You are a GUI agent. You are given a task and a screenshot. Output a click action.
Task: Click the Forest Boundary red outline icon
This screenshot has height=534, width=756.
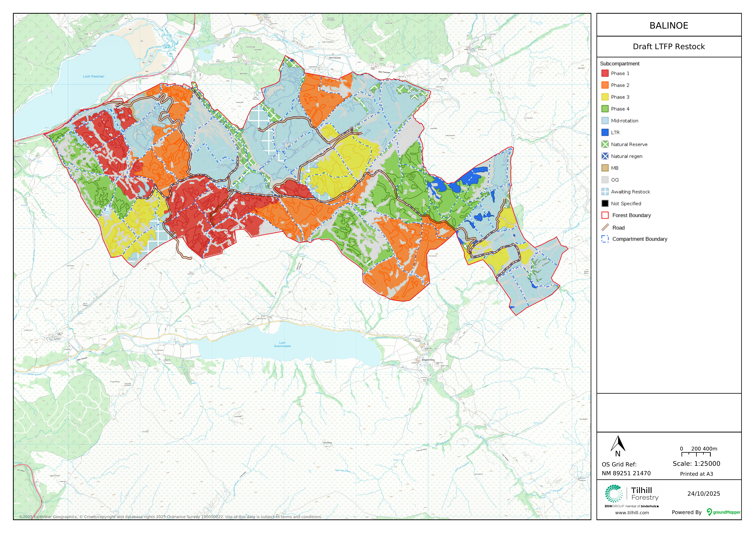pos(605,215)
